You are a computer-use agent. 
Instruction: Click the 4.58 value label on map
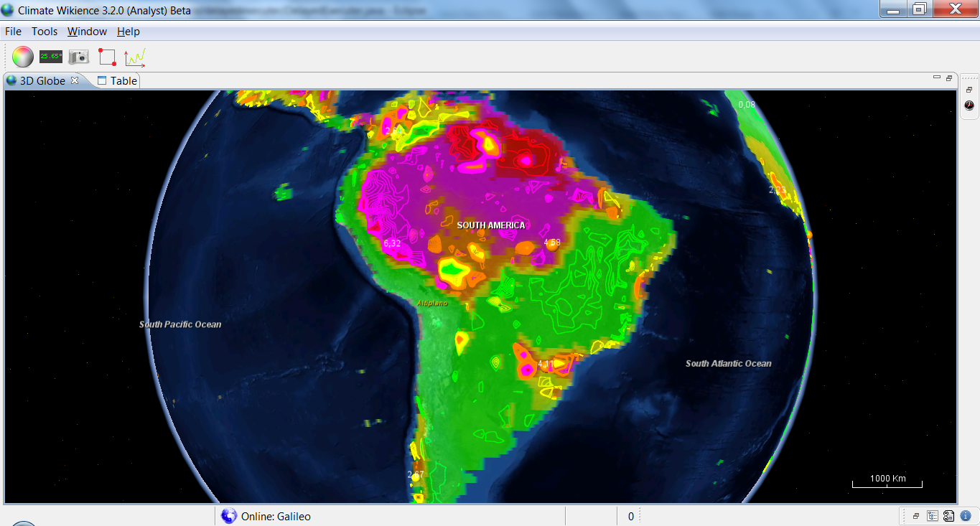[x=552, y=243]
